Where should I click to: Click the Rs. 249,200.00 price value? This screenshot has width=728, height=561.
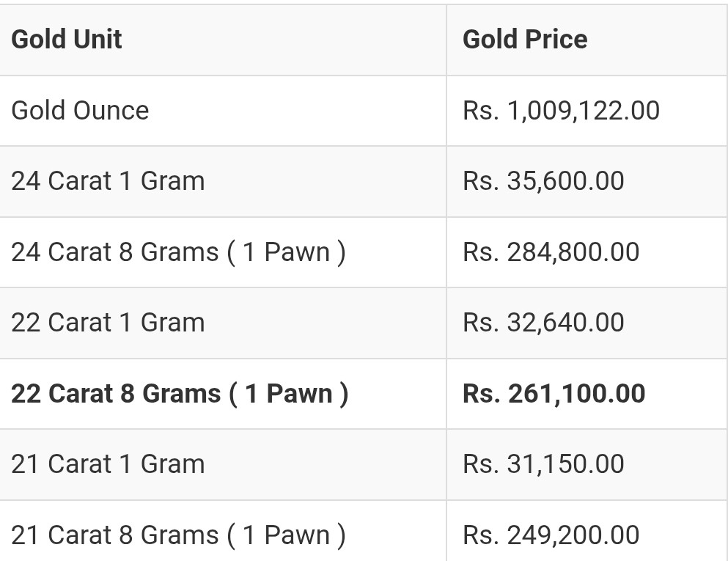click(551, 535)
